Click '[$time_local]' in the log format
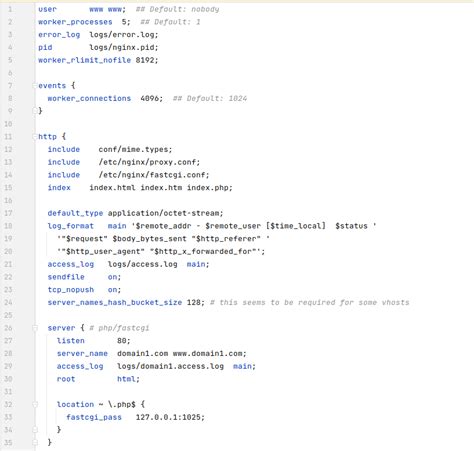Viewport: 474px width, 451px height. click(x=296, y=226)
